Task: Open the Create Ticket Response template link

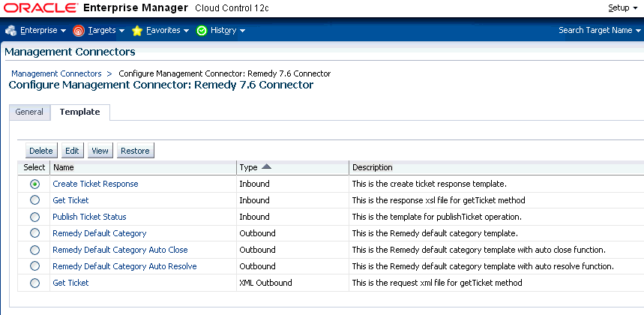Action: [x=95, y=184]
